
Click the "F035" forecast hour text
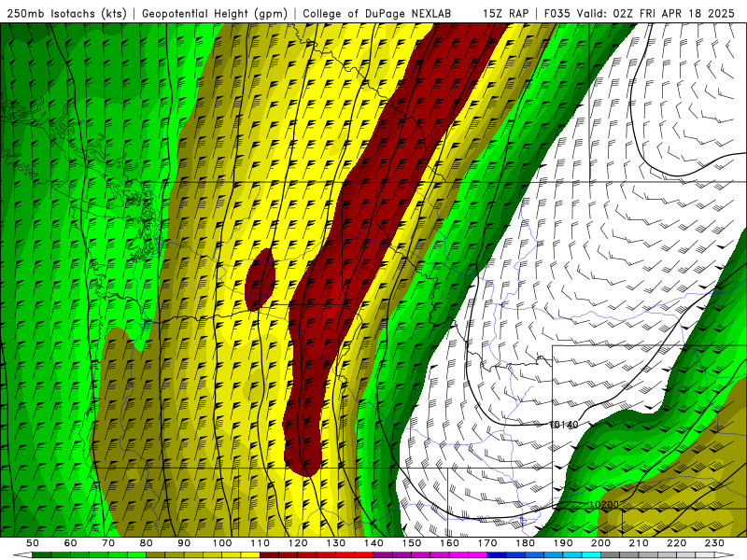[557, 14]
